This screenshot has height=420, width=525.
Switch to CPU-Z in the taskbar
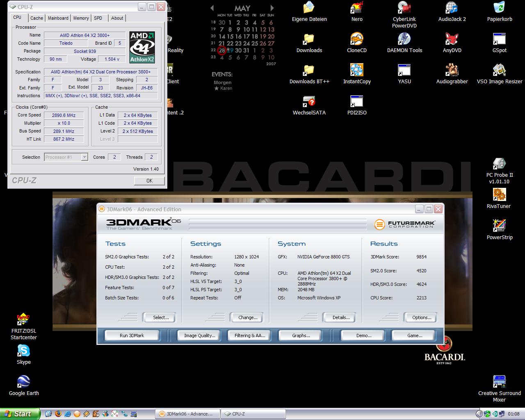point(253,414)
